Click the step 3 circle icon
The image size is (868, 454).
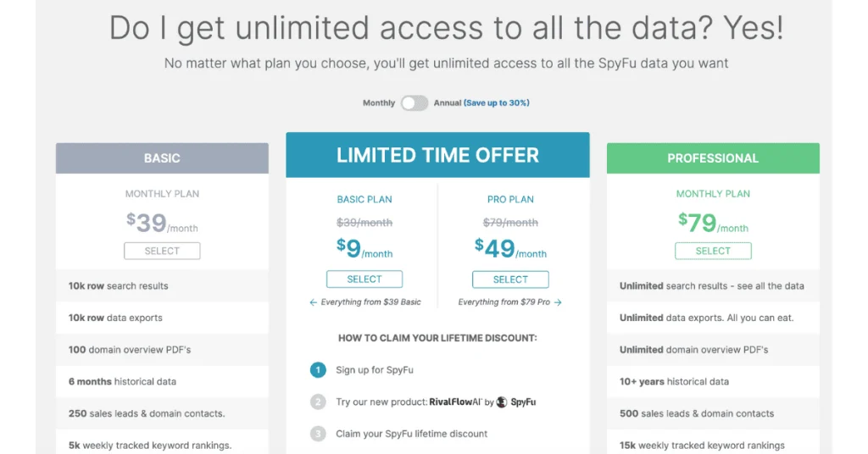[318, 434]
